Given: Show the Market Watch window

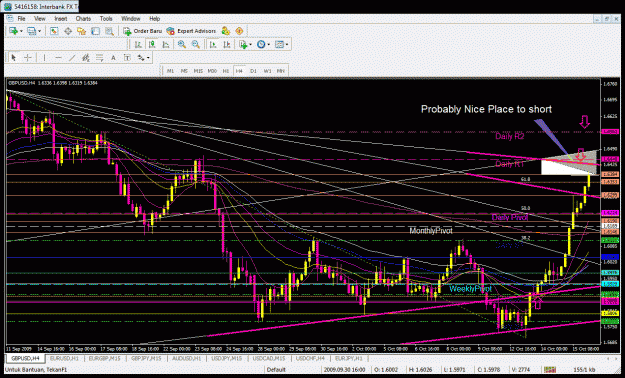Looking at the screenshot, I should (x=54, y=31).
